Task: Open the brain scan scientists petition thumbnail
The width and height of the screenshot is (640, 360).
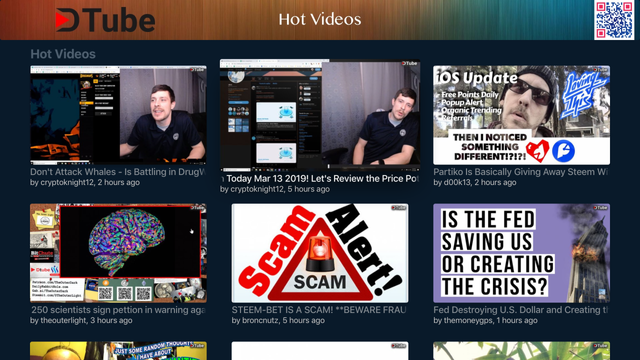Action: tap(118, 253)
